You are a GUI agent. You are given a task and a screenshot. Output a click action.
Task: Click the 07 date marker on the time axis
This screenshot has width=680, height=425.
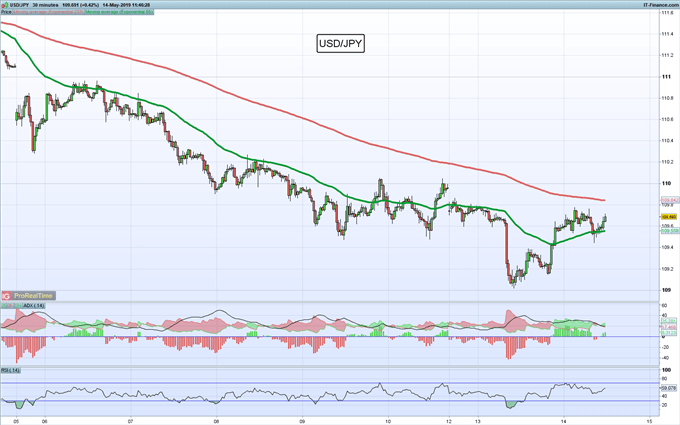click(130, 421)
